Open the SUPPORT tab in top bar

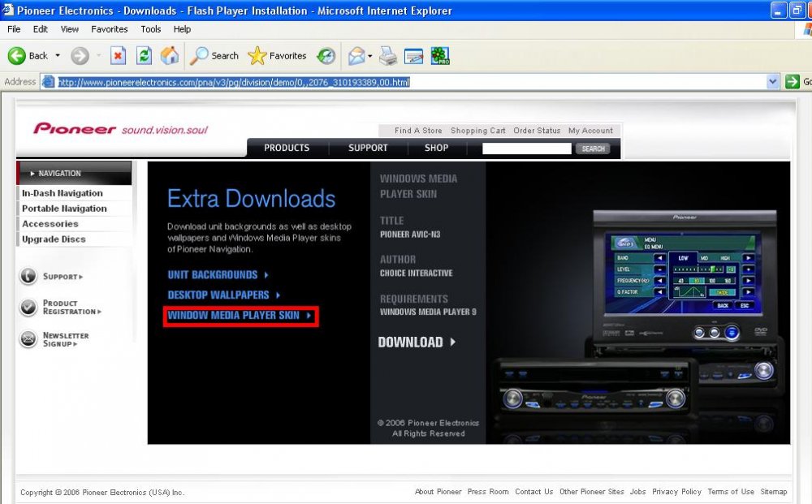coord(368,148)
